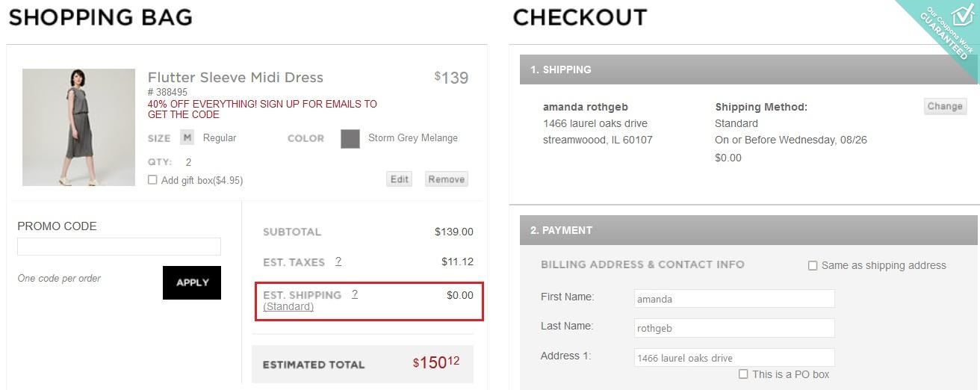This screenshot has height=390, width=980.
Task: Edit the Flutter Sleeve Midi Dress item
Action: pos(400,179)
